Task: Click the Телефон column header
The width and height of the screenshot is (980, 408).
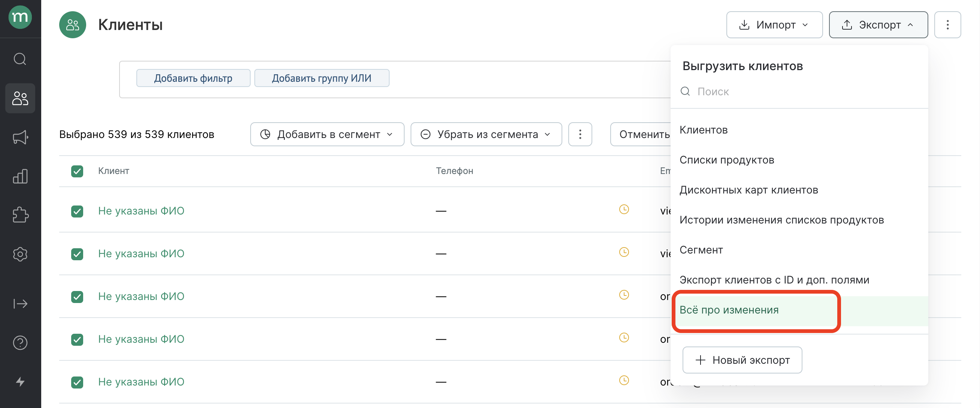Action: [454, 171]
